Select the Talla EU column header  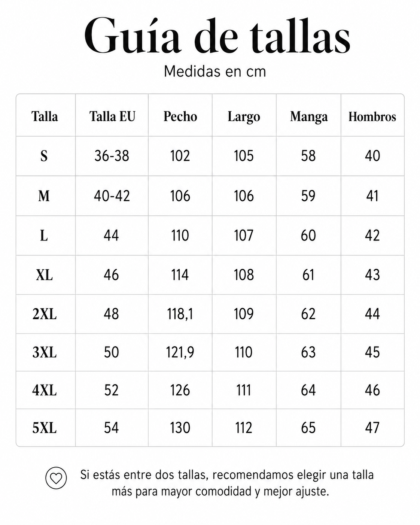pos(112,116)
